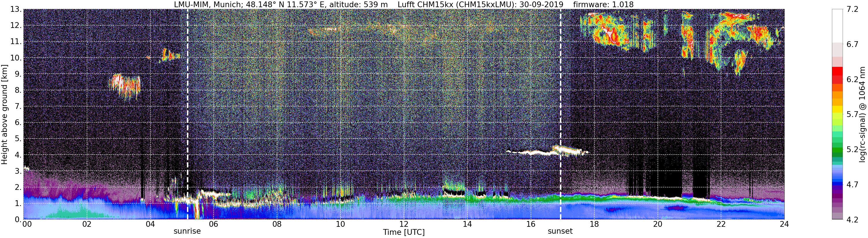Click the x-axis tick label '10'
The image size is (868, 238).
[340, 224]
